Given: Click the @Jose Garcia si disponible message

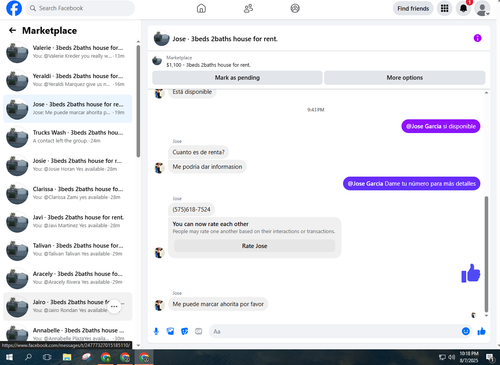Looking at the screenshot, I should click(441, 126).
